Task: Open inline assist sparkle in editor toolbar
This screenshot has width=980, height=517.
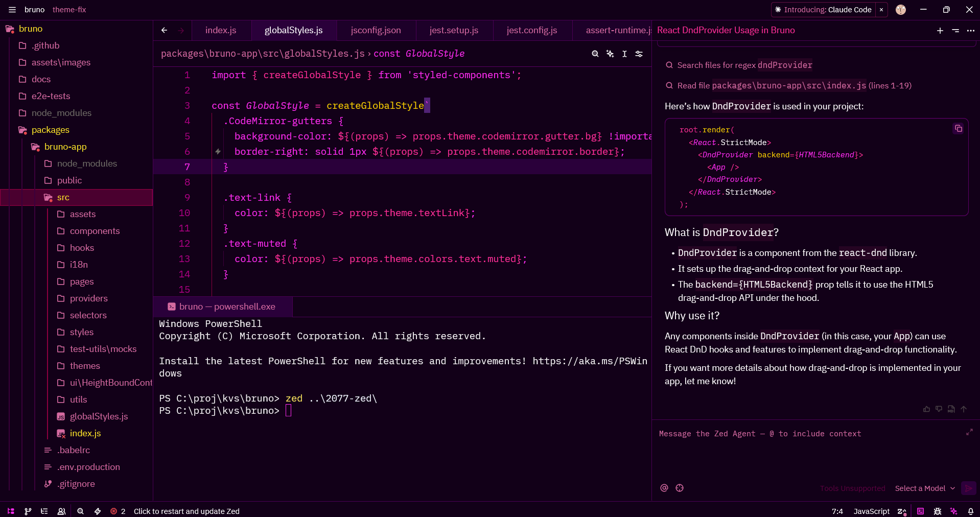Action: (610, 54)
